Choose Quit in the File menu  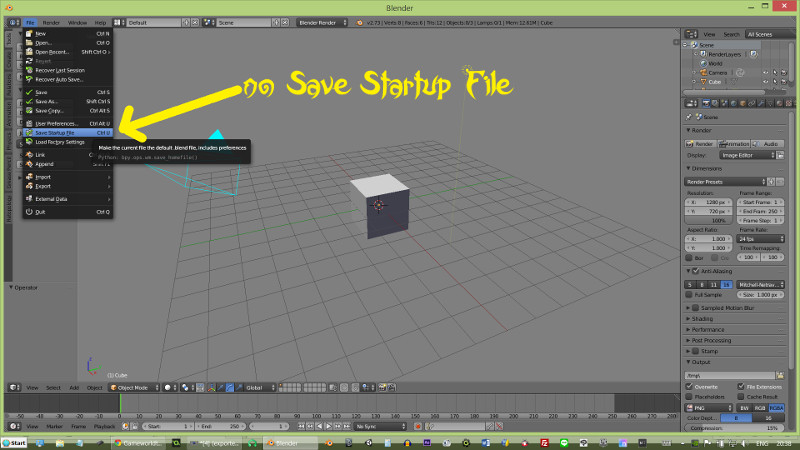click(68, 212)
